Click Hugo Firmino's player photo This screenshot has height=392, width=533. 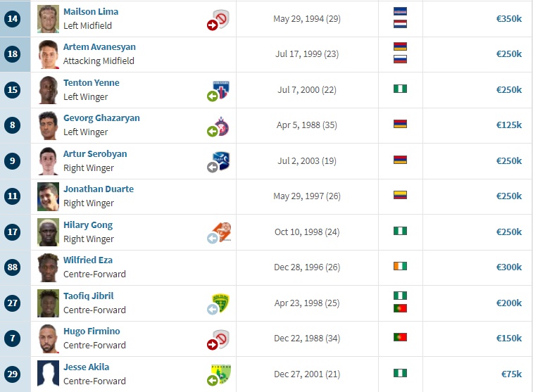[x=48, y=339]
